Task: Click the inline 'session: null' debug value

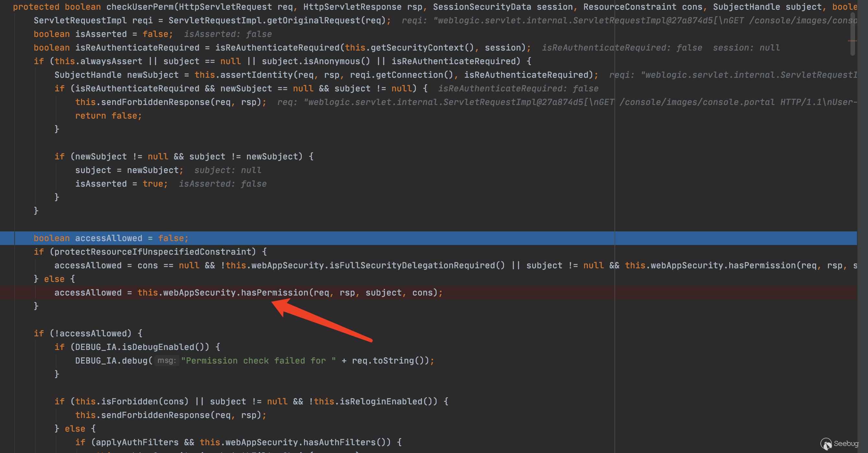Action: point(746,48)
